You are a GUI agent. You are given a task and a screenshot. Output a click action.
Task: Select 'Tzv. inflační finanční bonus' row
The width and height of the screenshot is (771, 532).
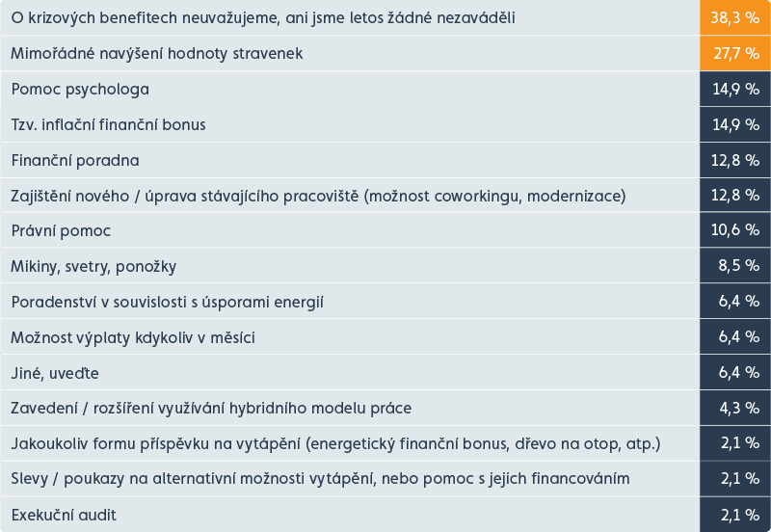[x=109, y=125]
